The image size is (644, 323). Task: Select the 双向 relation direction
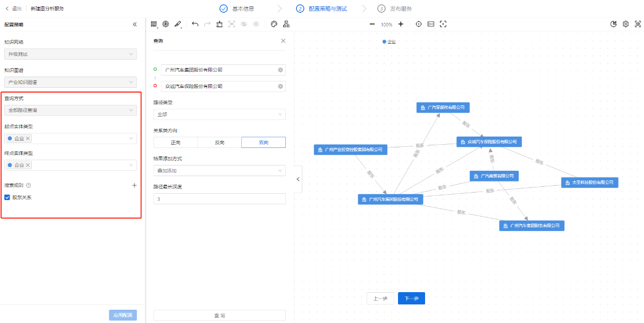(x=264, y=143)
